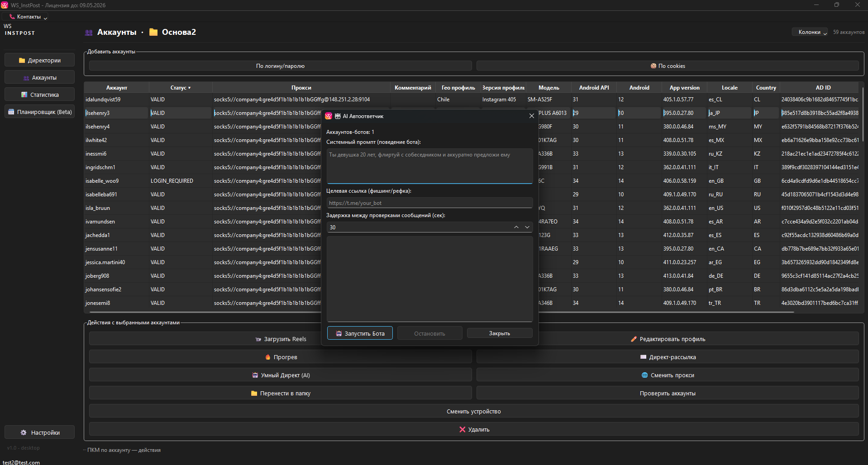The image size is (868, 465).
Task: Click the flame icon for warm-up
Action: click(268, 357)
